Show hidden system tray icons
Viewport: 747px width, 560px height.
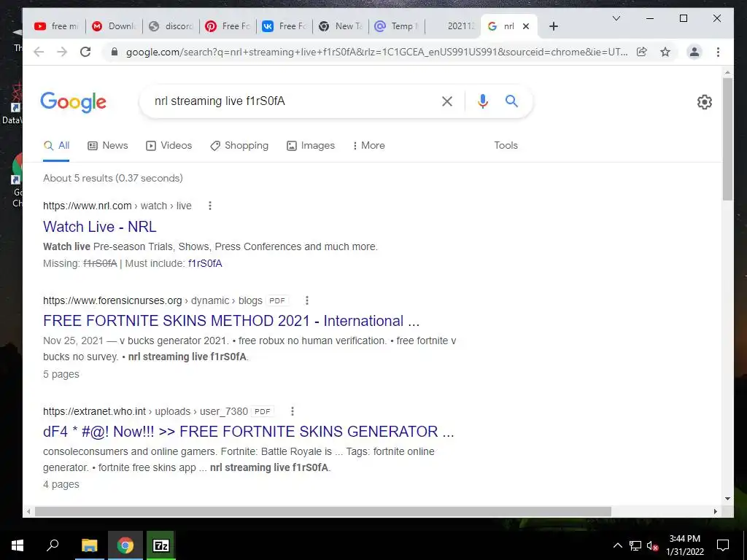tap(617, 545)
